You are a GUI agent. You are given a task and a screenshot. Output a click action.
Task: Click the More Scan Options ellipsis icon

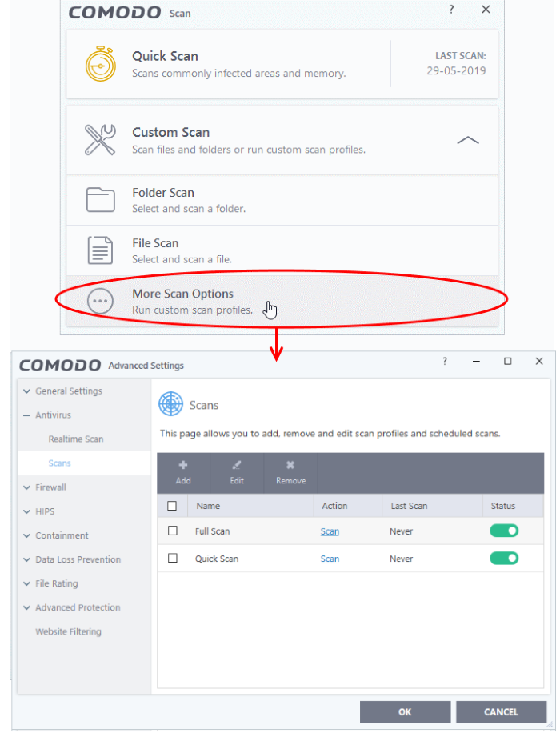point(101,301)
